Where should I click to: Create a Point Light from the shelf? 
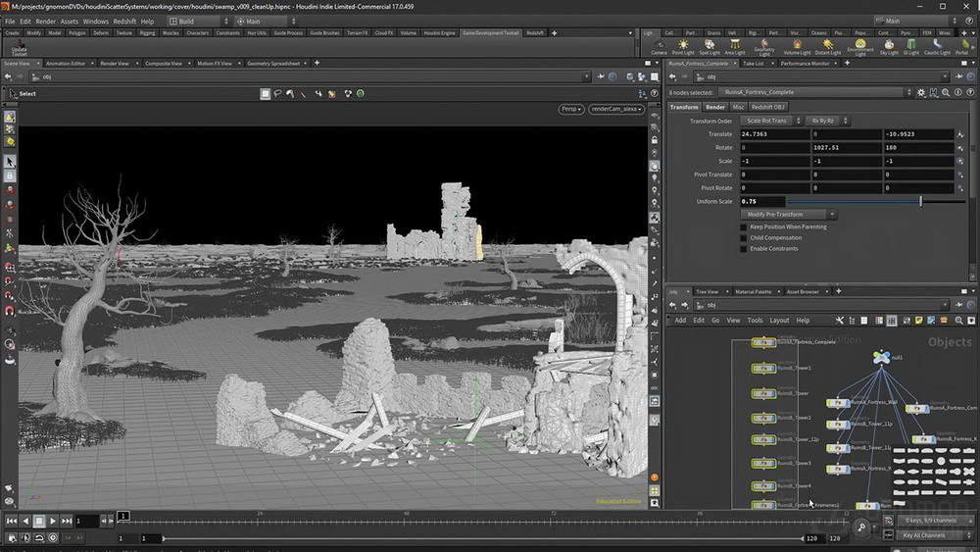pyautogui.click(x=683, y=47)
